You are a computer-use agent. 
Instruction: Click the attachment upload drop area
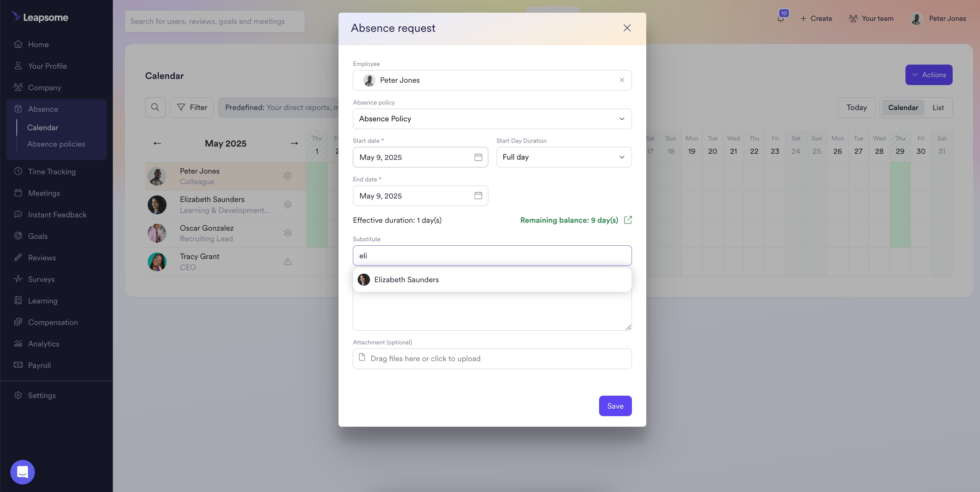[492, 358]
